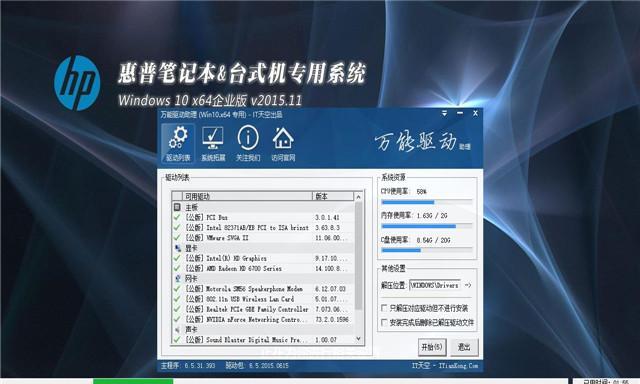Click version 73.2.0.1596 of NVIDIA nForce
Screen dimensions: 640x384
click(x=332, y=319)
